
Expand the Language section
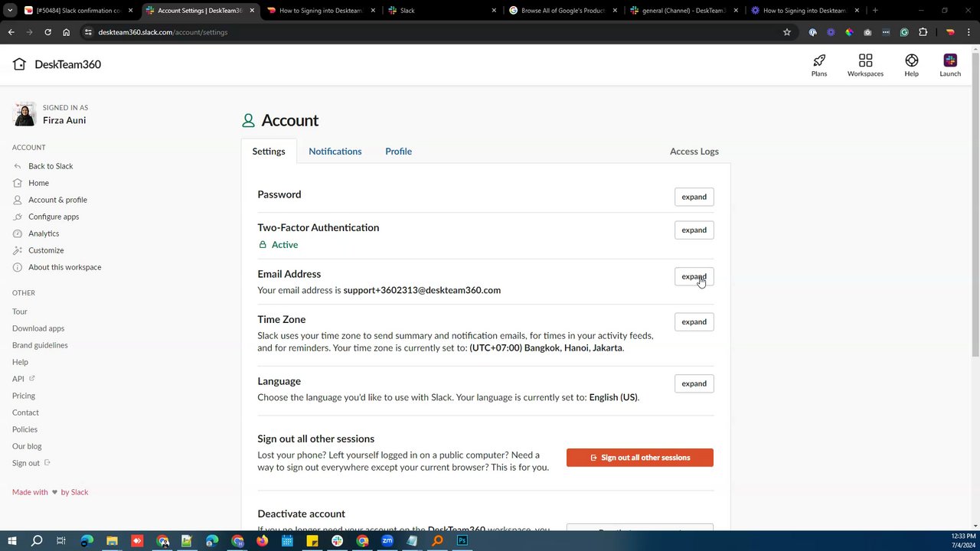694,383
